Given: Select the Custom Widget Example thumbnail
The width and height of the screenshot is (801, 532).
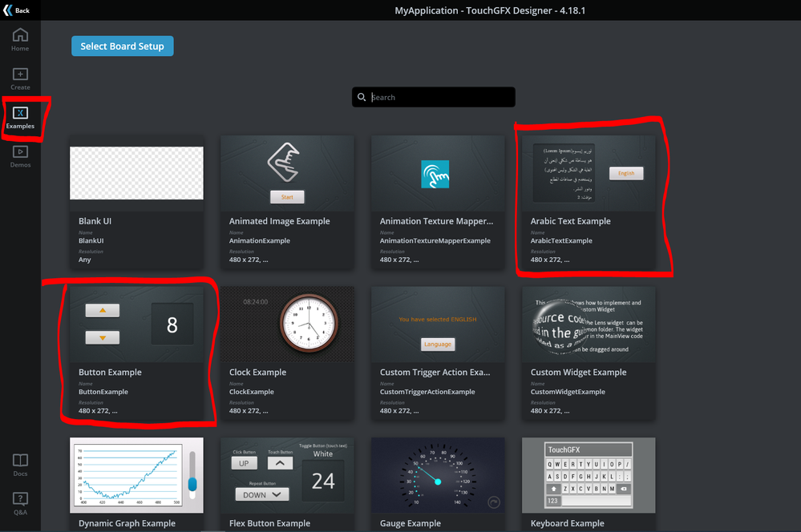Looking at the screenshot, I should click(x=589, y=324).
